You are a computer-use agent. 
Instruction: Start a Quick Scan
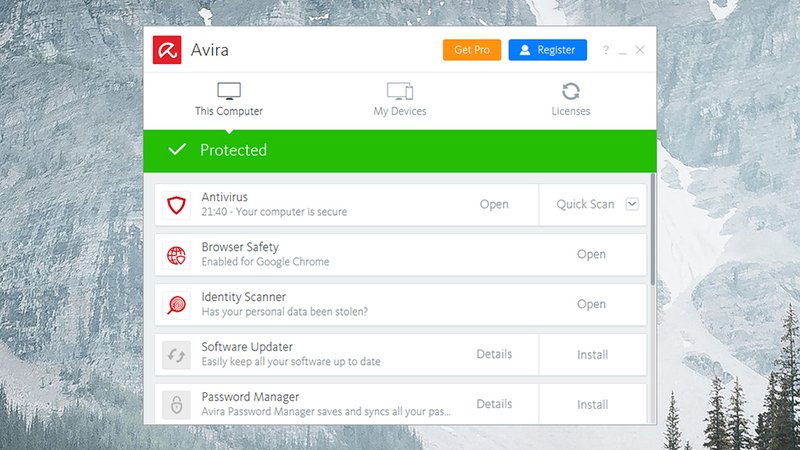coord(585,204)
